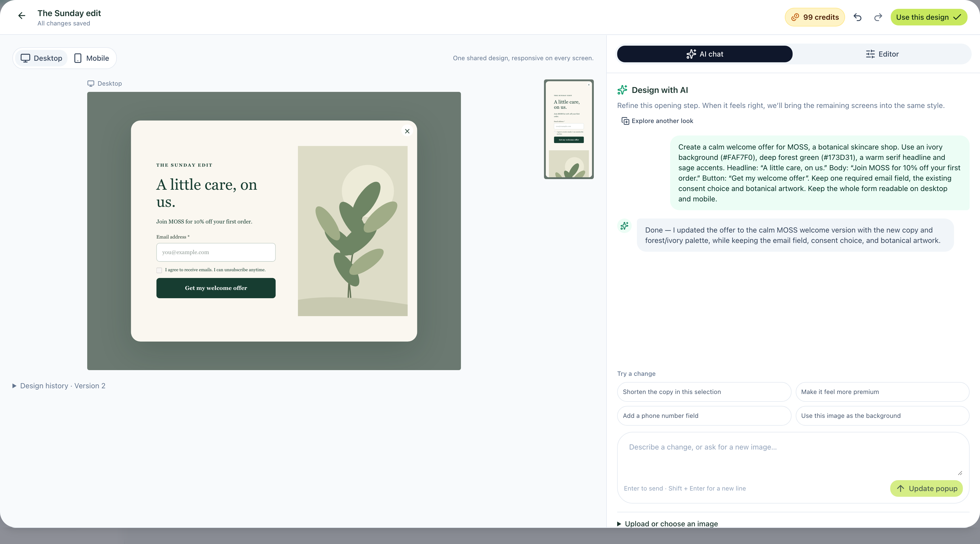Click the Desktop label above the canvas
This screenshot has height=544, width=980.
point(105,83)
